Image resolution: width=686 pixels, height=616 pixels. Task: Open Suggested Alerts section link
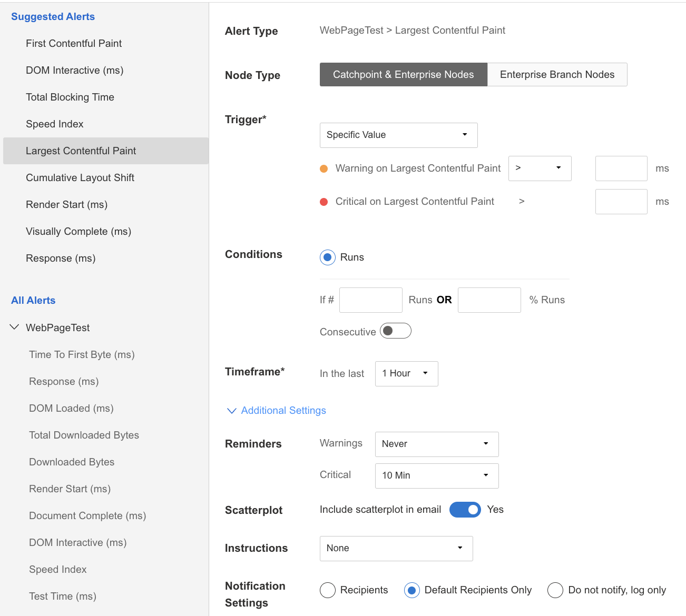pyautogui.click(x=53, y=17)
